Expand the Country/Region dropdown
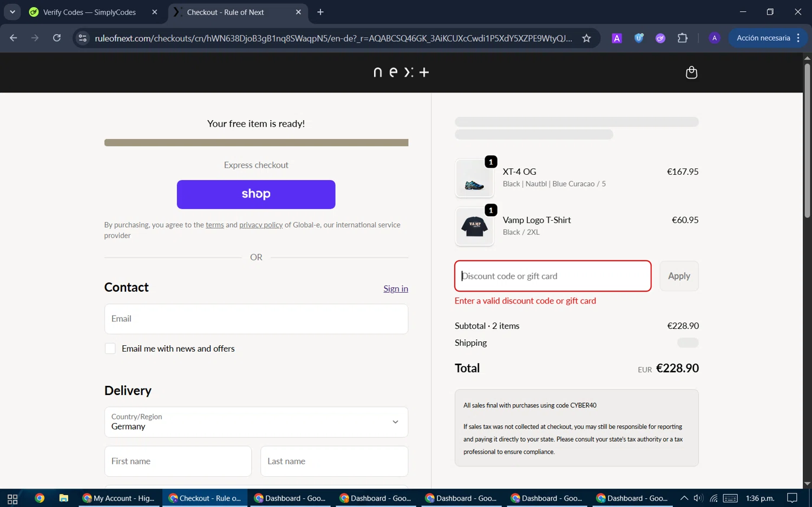The height and width of the screenshot is (507, 812). 256,422
